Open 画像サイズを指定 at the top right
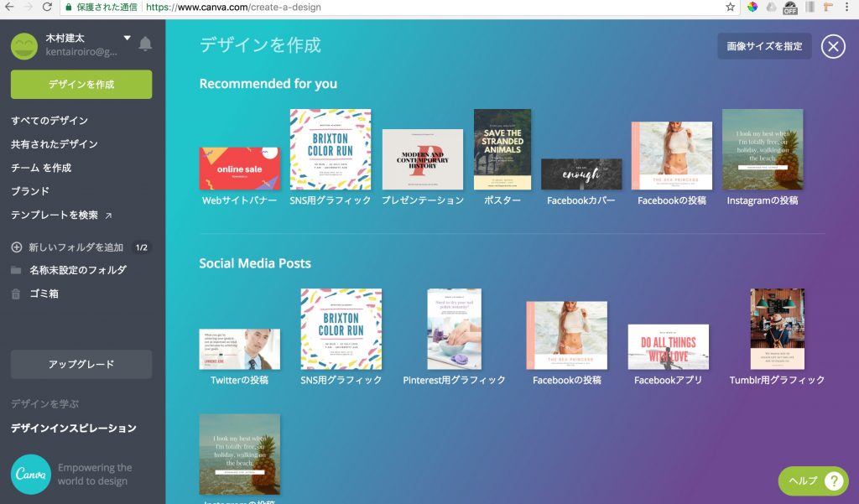The image size is (859, 504). [x=763, y=47]
